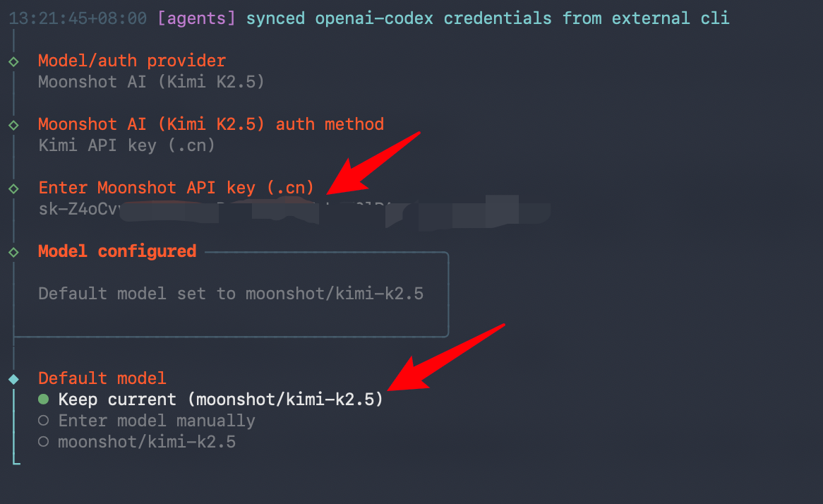Click the red arrow pointing at API key prompt
The height and width of the screenshot is (504, 823).
click(x=373, y=162)
